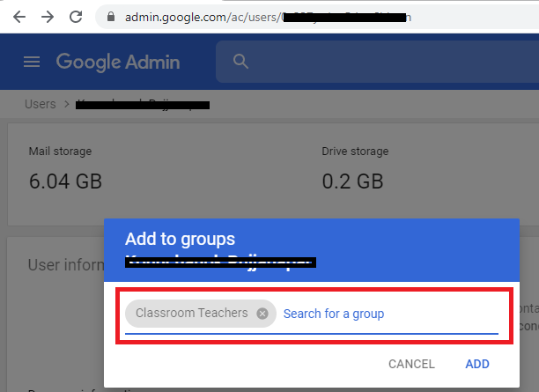Select the 0.2 GB drive storage value
Image resolution: width=539 pixels, height=392 pixels.
[x=352, y=181]
